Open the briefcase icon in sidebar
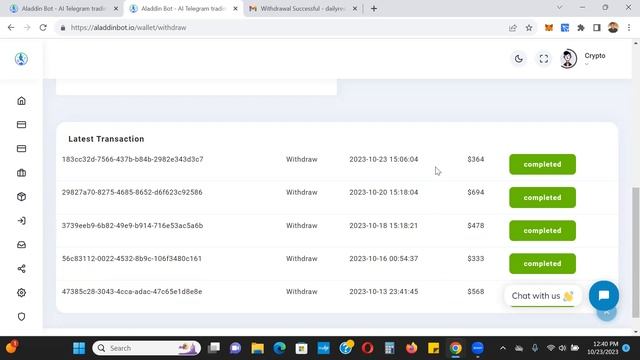The image size is (640, 360). (22, 173)
